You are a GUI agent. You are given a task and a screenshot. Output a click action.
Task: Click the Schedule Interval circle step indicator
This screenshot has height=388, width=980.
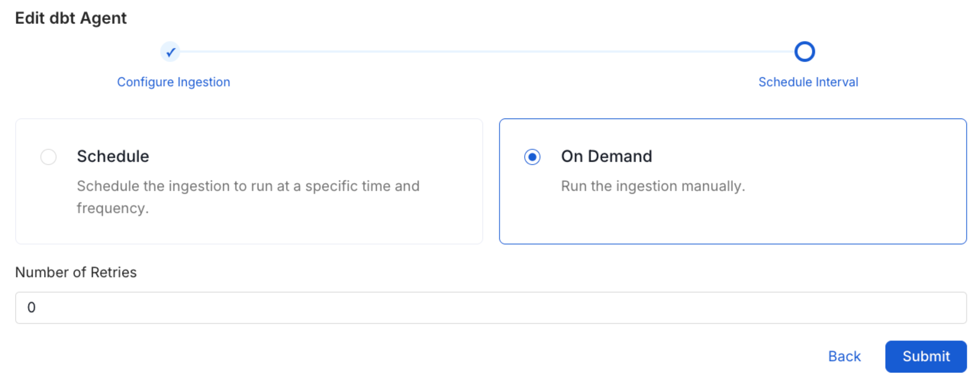click(x=805, y=51)
